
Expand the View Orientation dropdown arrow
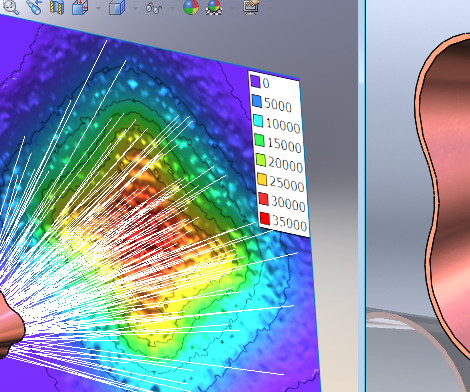(x=98, y=8)
